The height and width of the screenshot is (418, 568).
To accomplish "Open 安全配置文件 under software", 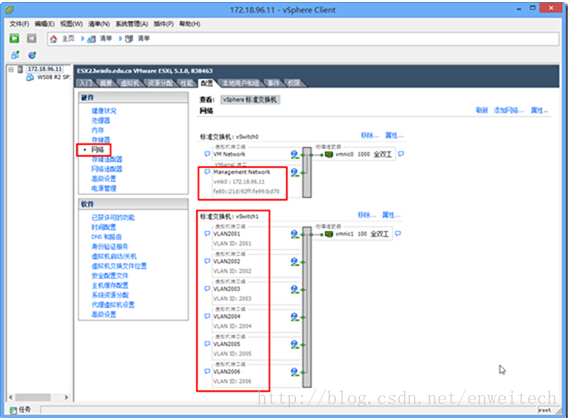I will coord(110,276).
